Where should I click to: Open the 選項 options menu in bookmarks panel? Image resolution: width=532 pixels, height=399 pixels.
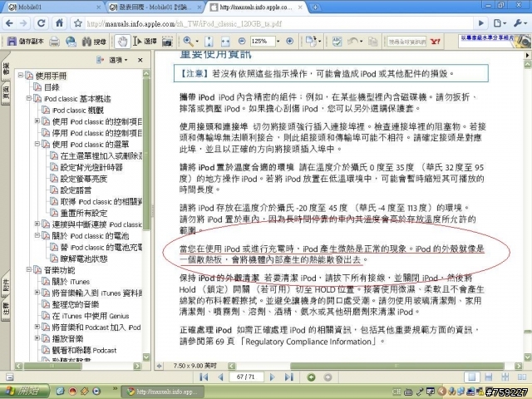116,60
